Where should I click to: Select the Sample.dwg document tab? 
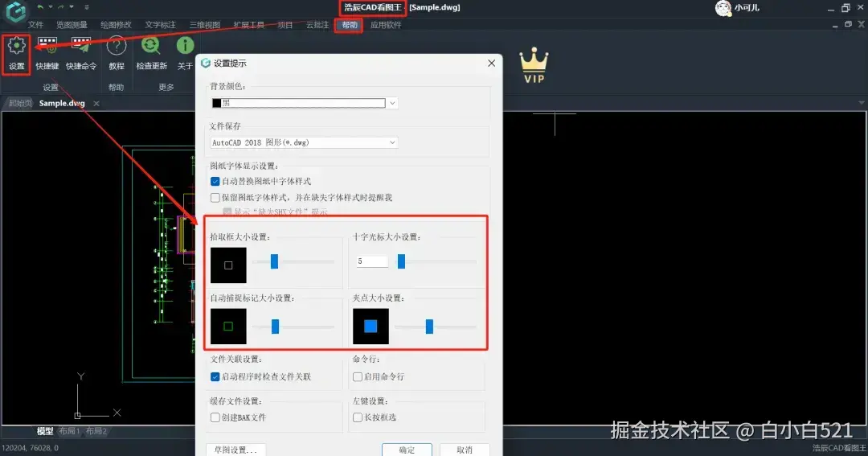(62, 103)
